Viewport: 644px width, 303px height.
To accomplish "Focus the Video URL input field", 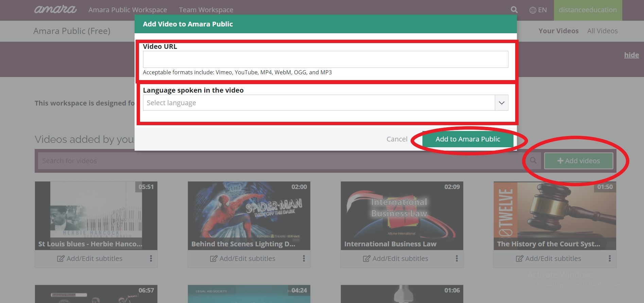I will point(325,59).
